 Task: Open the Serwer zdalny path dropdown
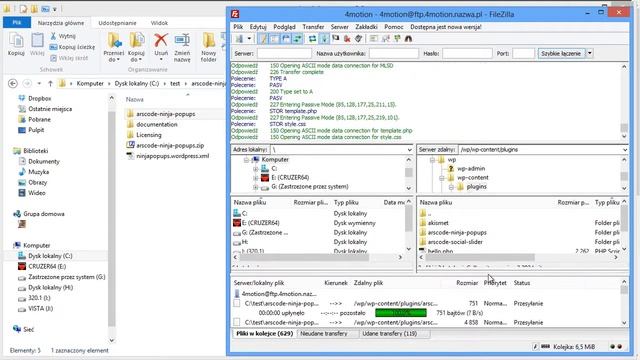pyautogui.click(x=625, y=150)
